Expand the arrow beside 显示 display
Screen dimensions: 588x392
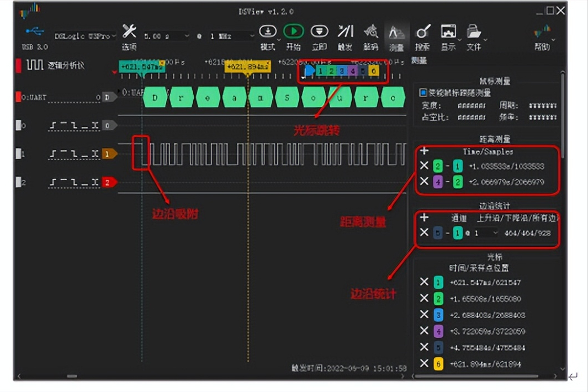point(459,40)
